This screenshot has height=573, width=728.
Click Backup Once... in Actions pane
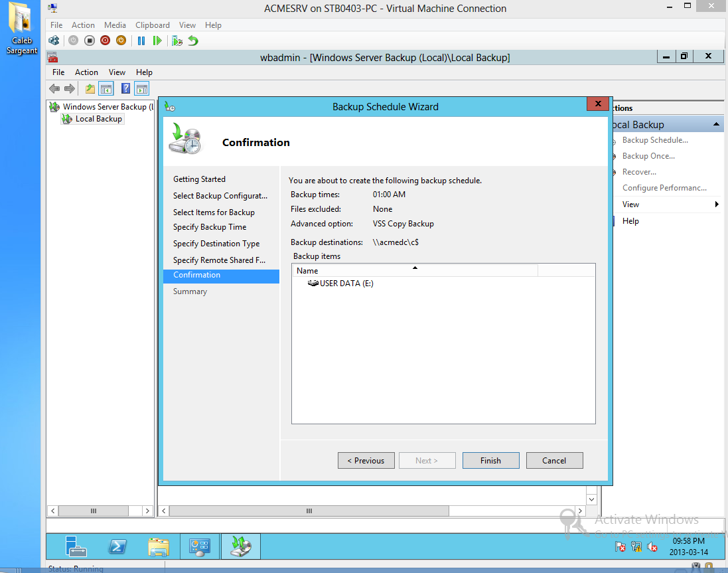coord(648,156)
